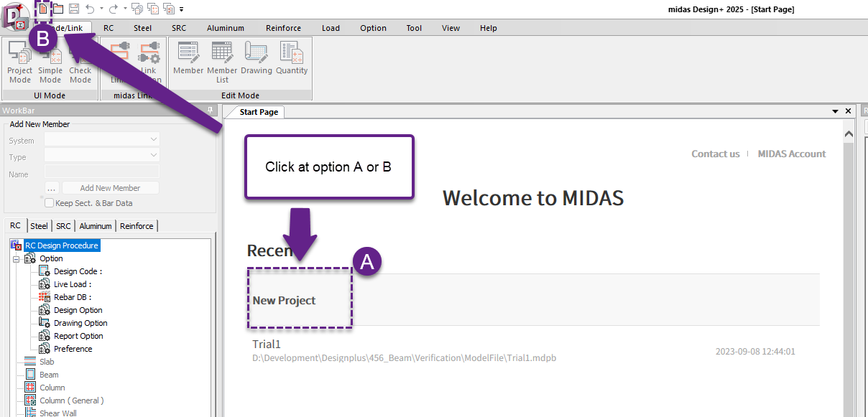
Task: Click the Open folder icon in quick access toolbar
Action: pyautogui.click(x=58, y=9)
